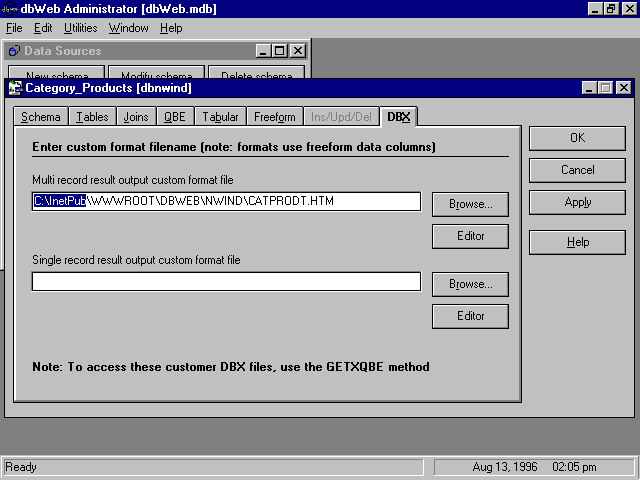Open the Edit menu

[x=43, y=28]
